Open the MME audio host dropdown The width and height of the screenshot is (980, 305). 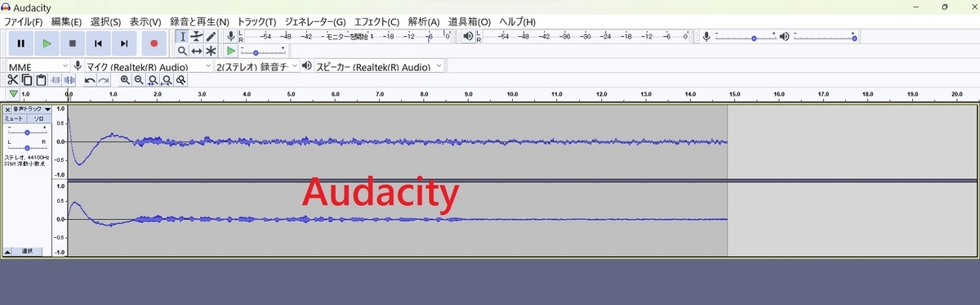(x=38, y=65)
